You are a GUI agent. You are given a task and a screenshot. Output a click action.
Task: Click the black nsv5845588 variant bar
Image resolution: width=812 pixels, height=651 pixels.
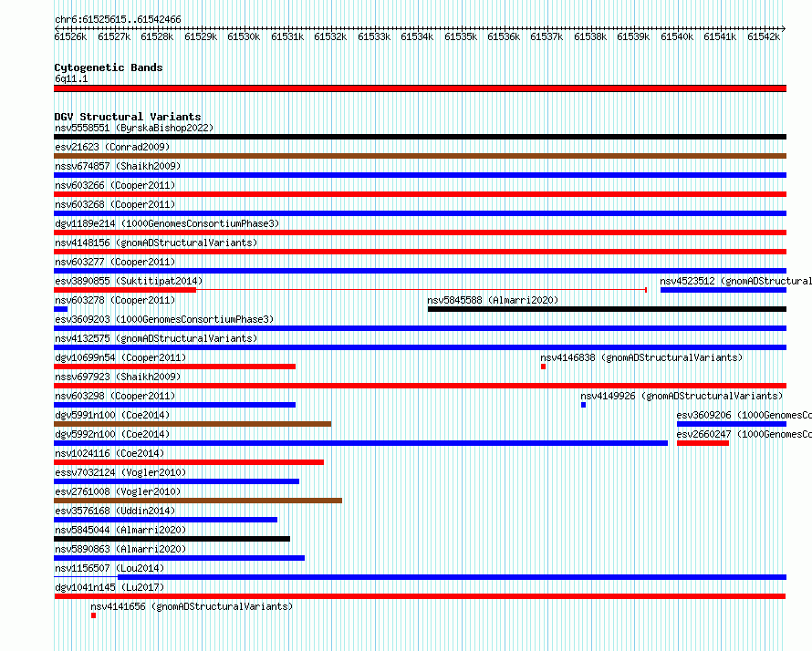point(607,309)
